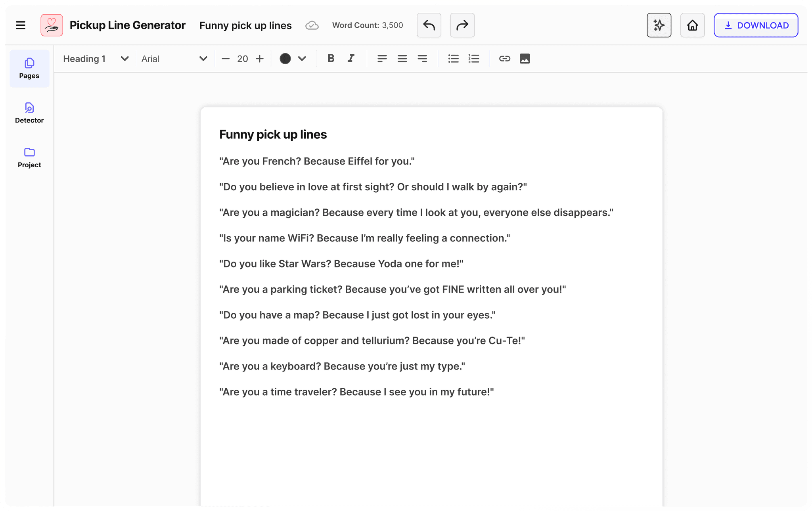Undo the last edit
This screenshot has height=511, width=812.
point(429,25)
